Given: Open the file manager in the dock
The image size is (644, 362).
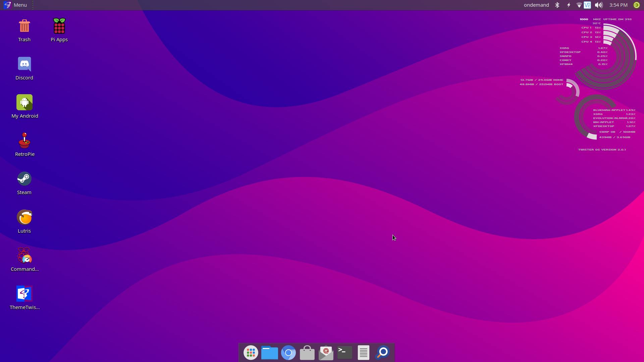Looking at the screenshot, I should (x=269, y=352).
